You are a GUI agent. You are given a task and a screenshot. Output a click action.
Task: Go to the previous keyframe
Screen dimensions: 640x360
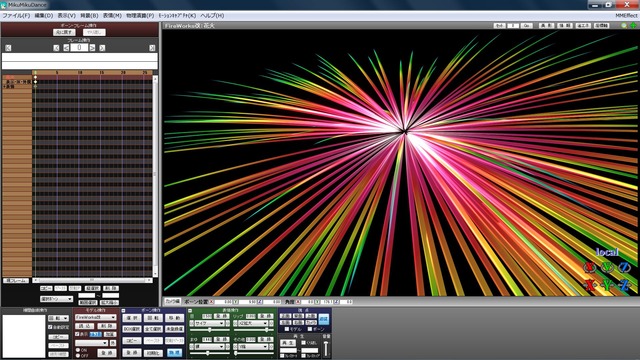coord(56,48)
